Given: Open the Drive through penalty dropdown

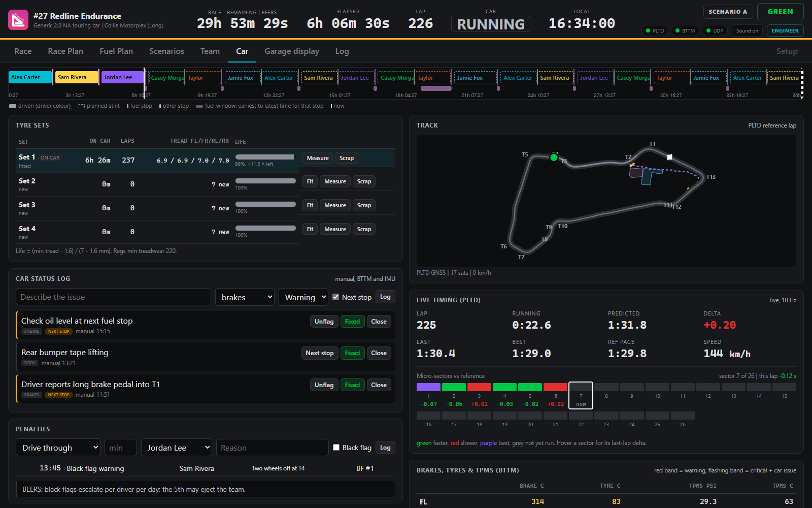Looking at the screenshot, I should [58, 448].
